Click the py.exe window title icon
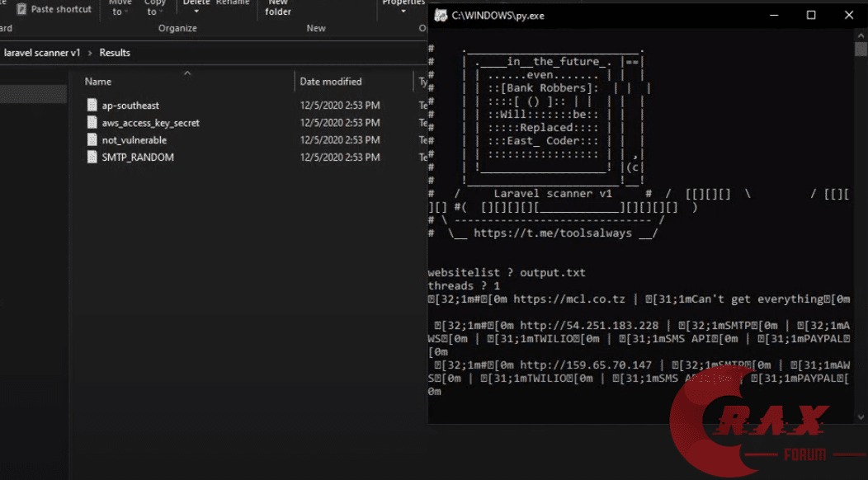 441,16
